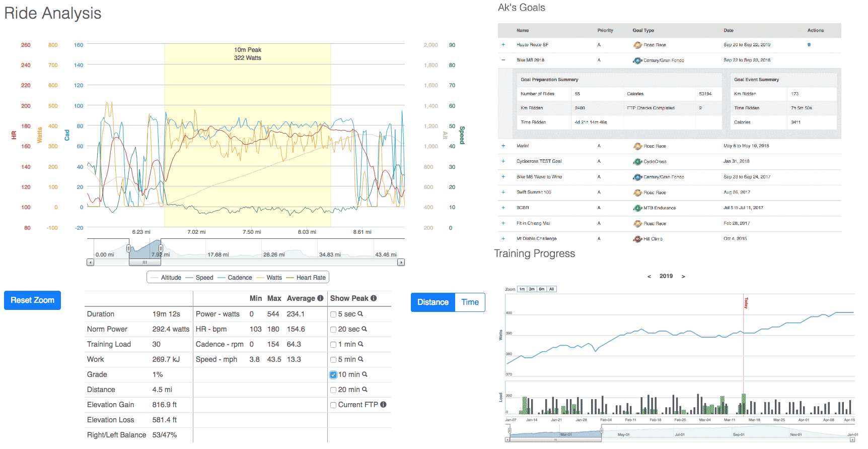Click the Reset Zoom button
The height and width of the screenshot is (449, 868).
(x=32, y=300)
